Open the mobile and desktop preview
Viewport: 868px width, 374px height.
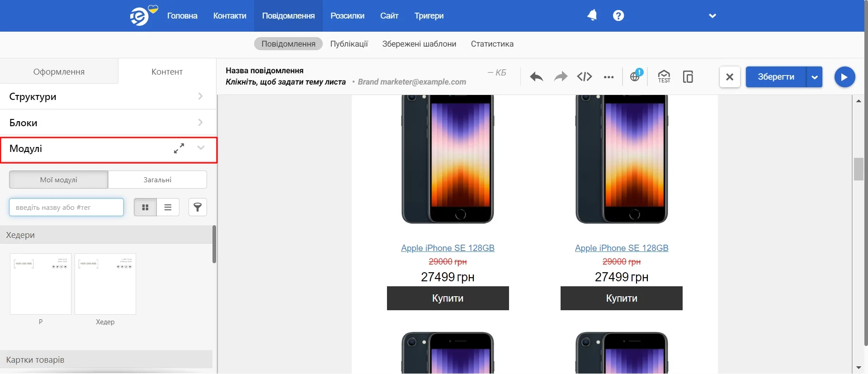coord(688,77)
